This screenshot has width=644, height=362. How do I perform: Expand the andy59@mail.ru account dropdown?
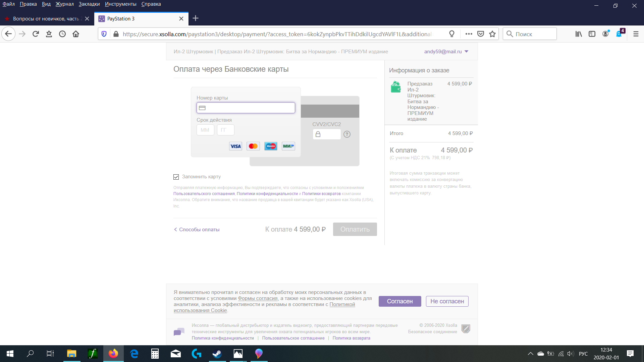tap(466, 52)
